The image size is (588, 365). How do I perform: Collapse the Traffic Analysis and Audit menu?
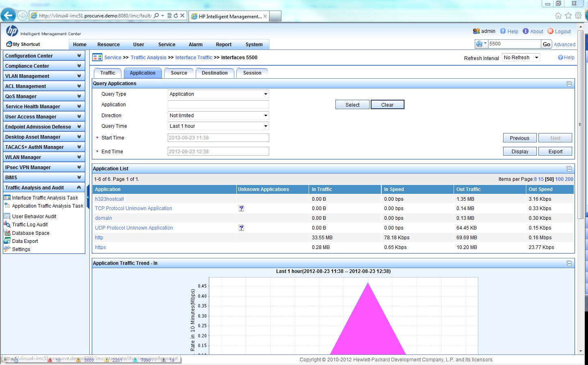click(44, 187)
